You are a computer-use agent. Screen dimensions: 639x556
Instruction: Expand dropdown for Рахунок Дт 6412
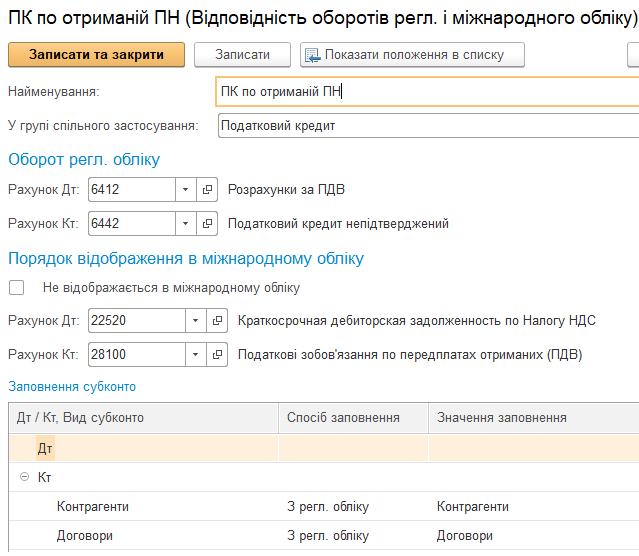pos(186,189)
